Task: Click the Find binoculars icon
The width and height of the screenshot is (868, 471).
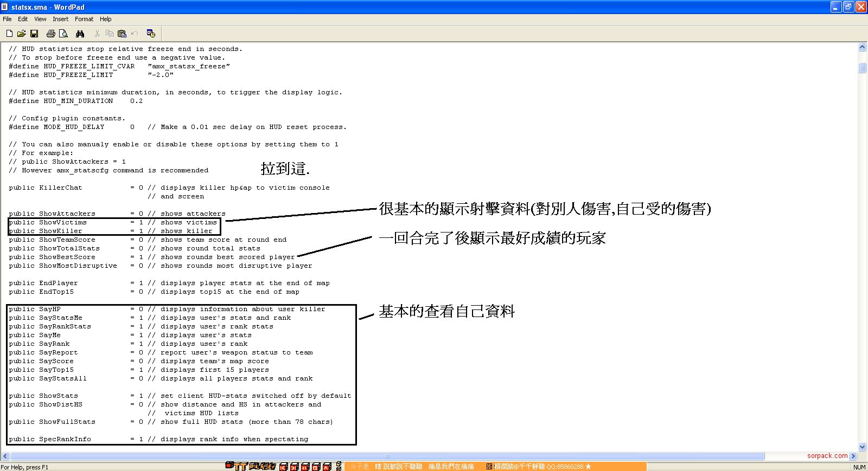Action: (x=80, y=34)
